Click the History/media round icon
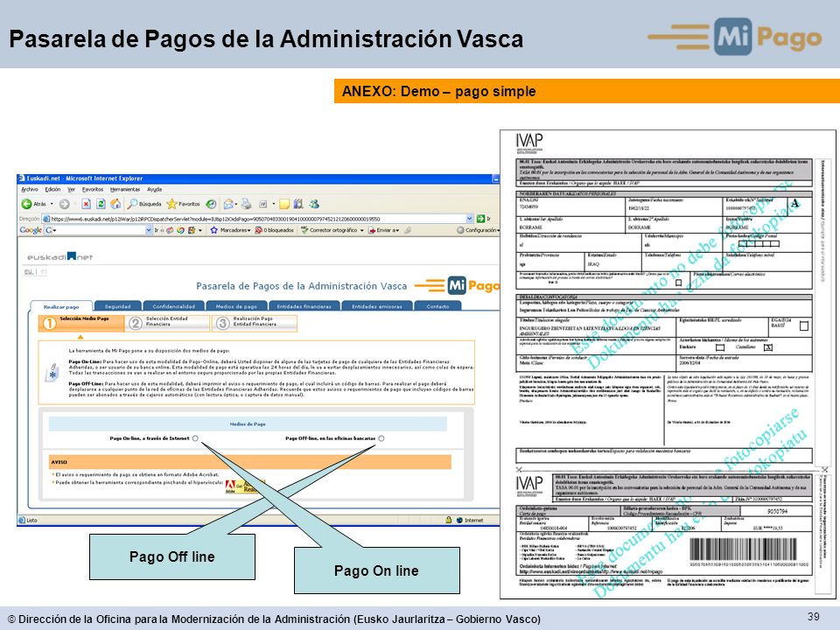The width and height of the screenshot is (840, 630). pyautogui.click(x=211, y=204)
